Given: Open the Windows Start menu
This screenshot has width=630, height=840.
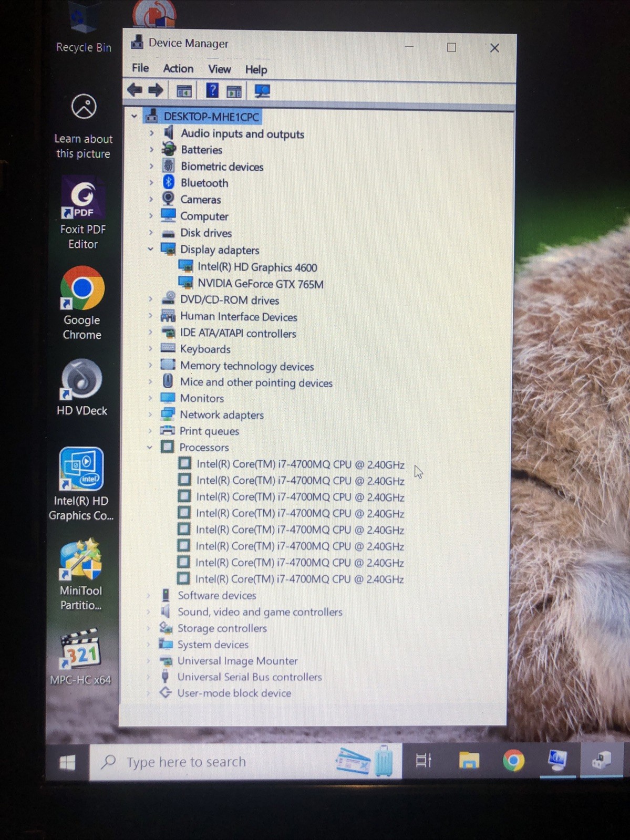Looking at the screenshot, I should coord(67,762).
